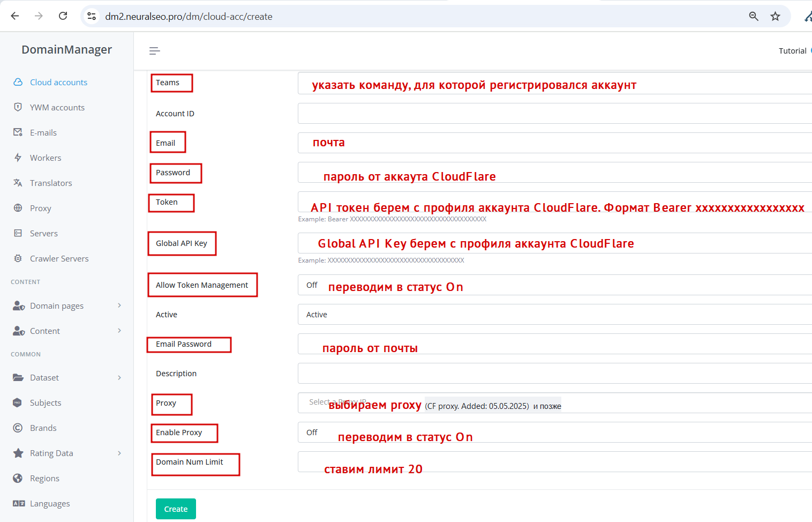Open site information icon in address bar
812x522 pixels.
pos(92,16)
